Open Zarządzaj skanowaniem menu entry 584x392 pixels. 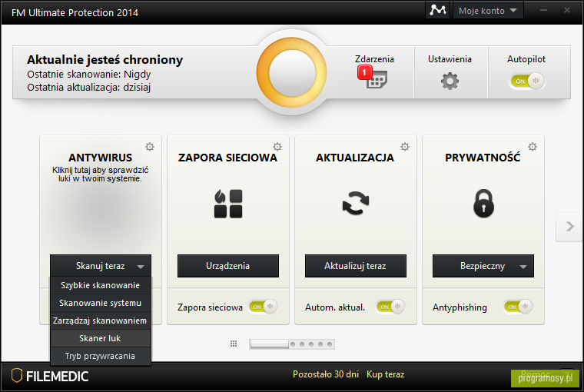click(100, 321)
